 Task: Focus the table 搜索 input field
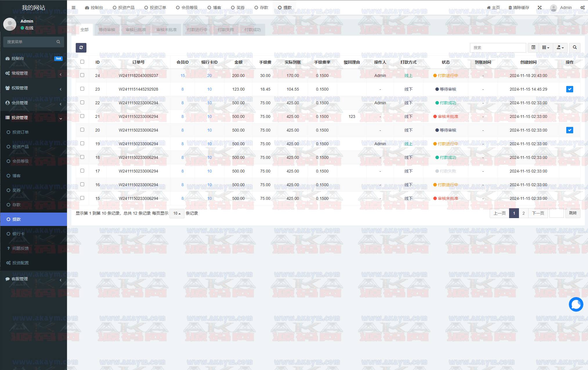click(x=497, y=48)
